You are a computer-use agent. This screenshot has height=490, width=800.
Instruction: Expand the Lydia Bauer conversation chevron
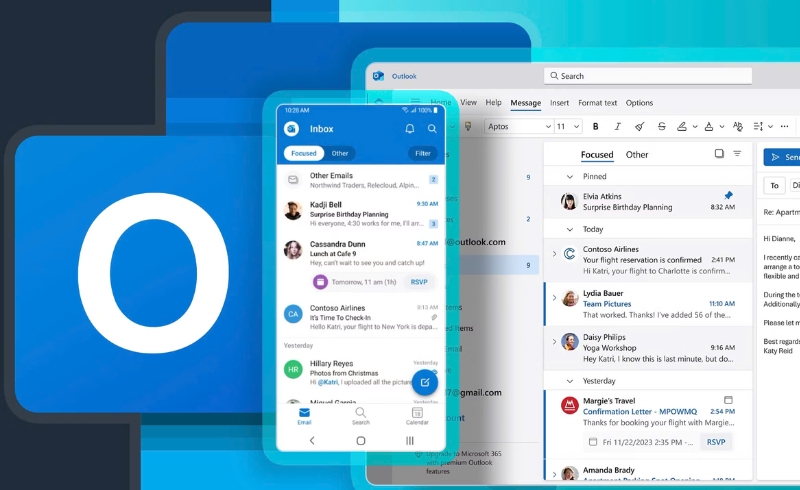pos(554,297)
